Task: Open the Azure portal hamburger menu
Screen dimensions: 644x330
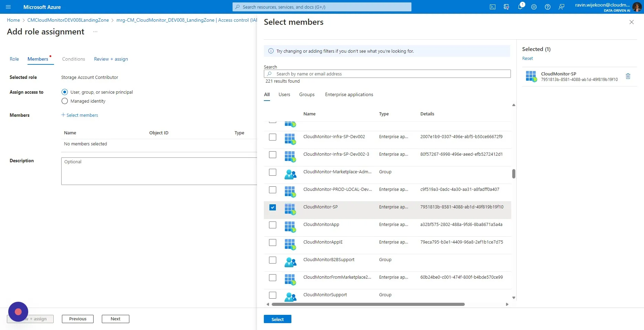Action: (8, 7)
